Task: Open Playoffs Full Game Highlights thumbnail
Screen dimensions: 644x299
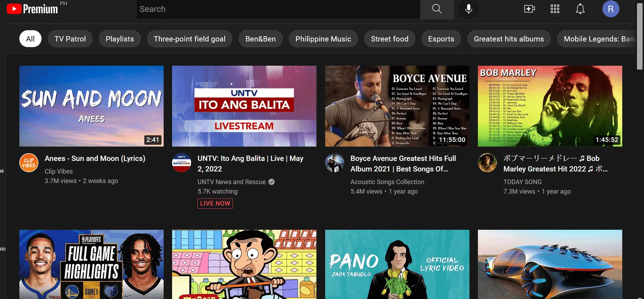Action: 91,264
